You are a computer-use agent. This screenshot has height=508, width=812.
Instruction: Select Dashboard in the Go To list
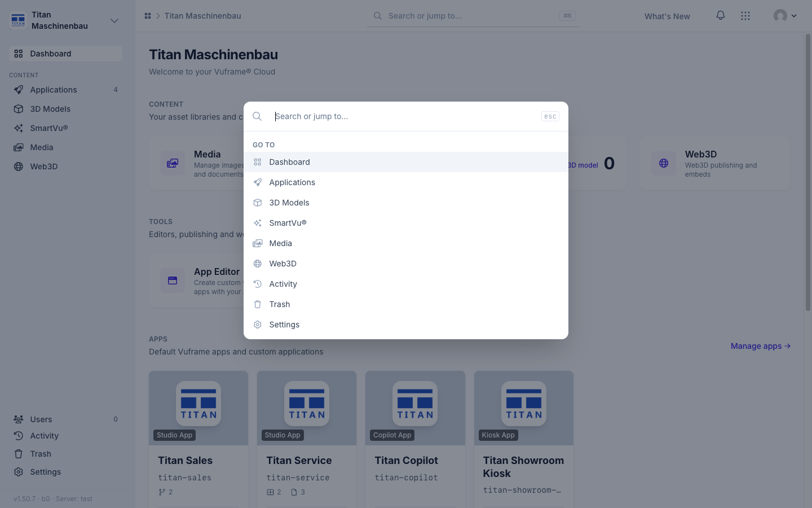click(x=406, y=162)
